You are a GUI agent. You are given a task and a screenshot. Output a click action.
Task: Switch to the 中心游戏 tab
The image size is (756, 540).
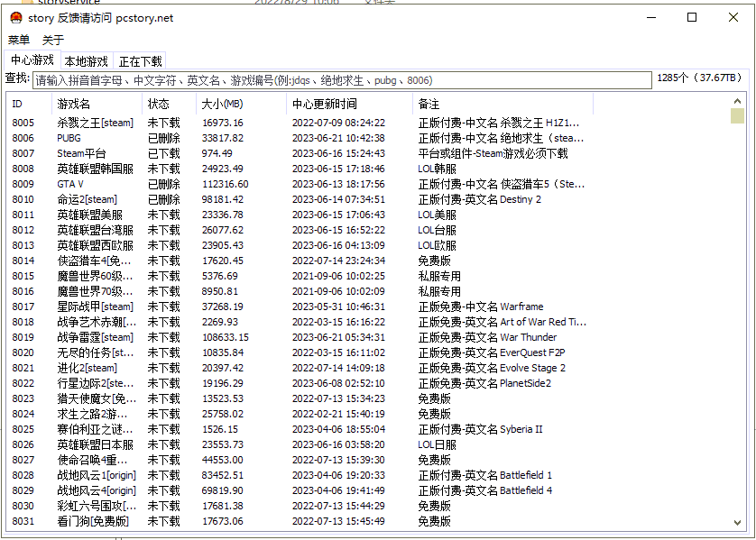pyautogui.click(x=32, y=60)
